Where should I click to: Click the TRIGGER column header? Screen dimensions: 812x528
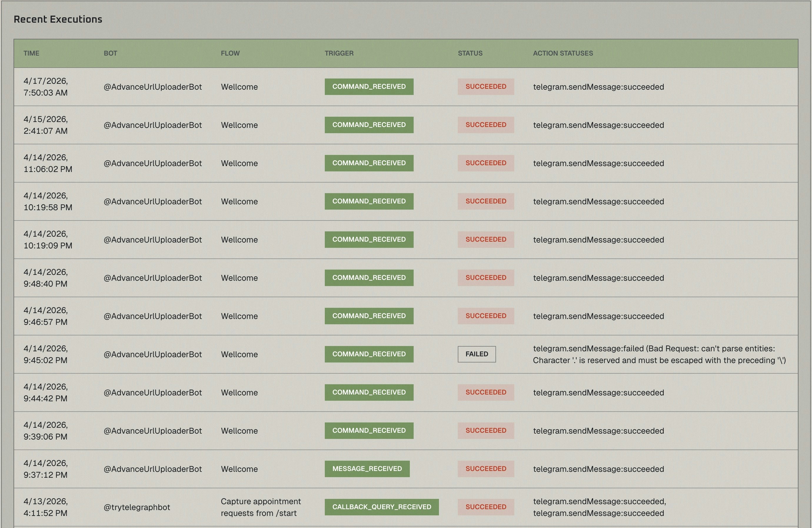[339, 53]
